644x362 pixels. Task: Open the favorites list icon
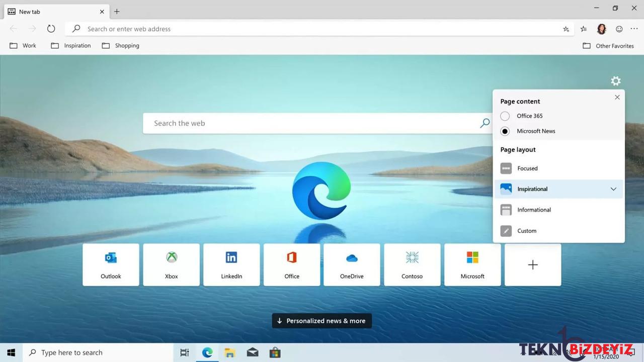[x=584, y=29]
